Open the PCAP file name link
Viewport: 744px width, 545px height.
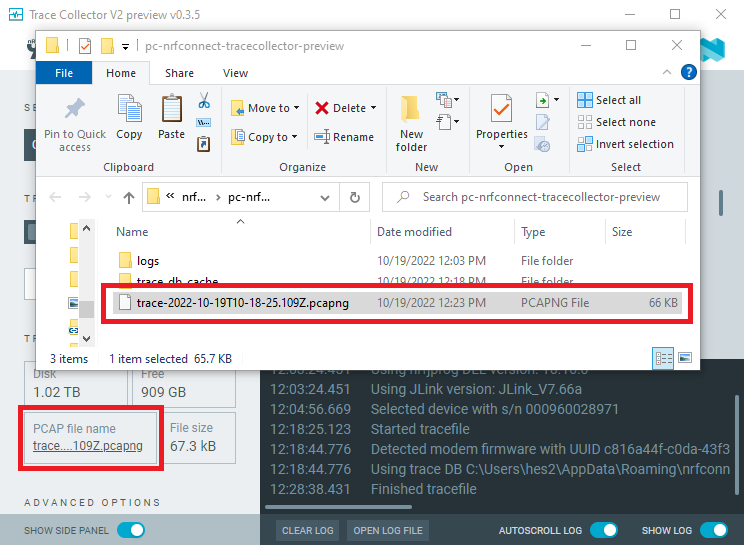88,446
